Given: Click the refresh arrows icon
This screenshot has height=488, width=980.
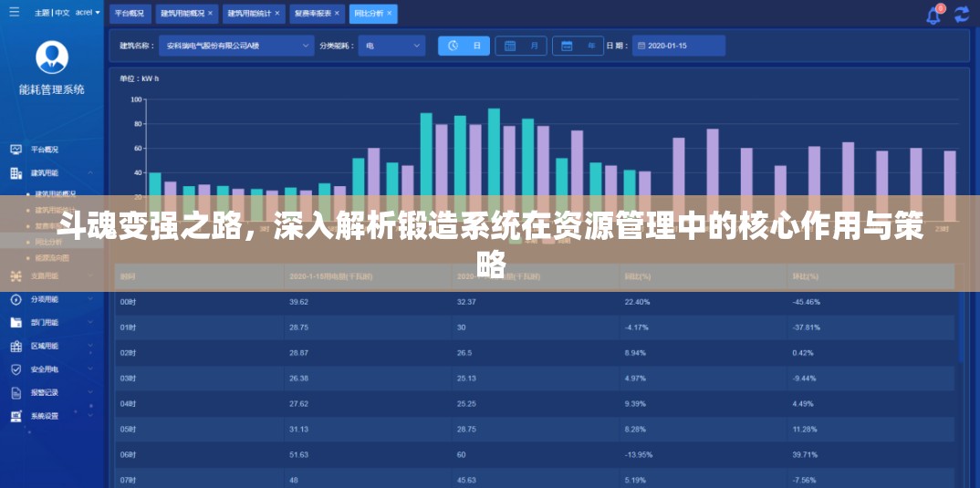Looking at the screenshot, I should tap(962, 15).
